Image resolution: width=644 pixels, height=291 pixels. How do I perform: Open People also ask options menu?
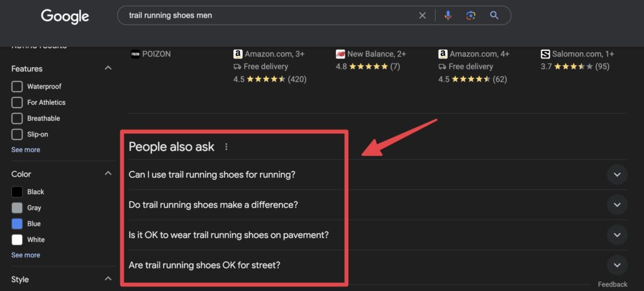(226, 146)
